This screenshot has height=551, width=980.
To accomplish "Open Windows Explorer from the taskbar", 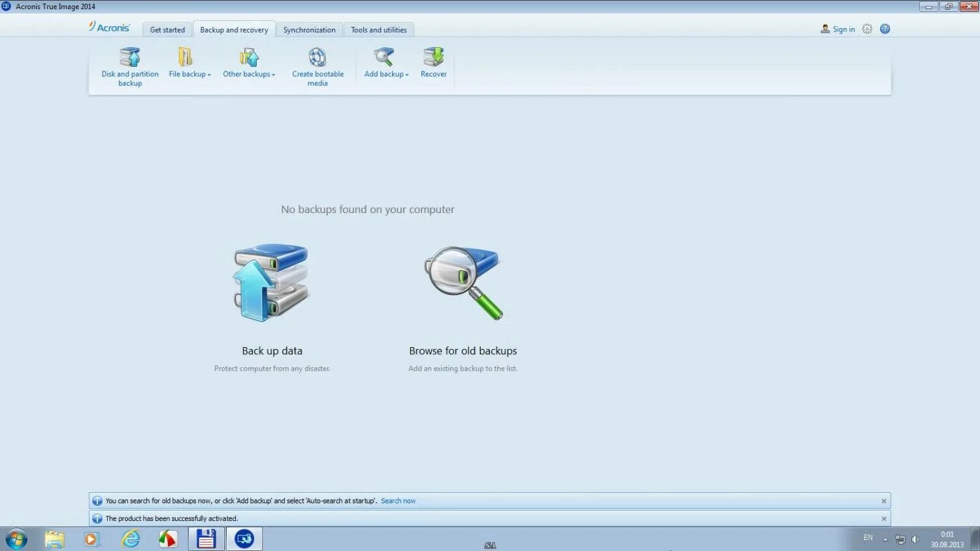I will tap(54, 539).
